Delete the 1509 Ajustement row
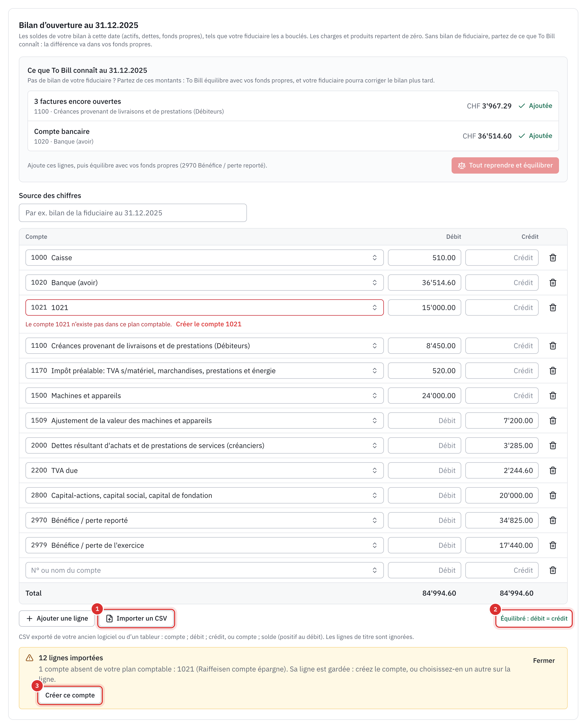The width and height of the screenshot is (587, 728). pyautogui.click(x=553, y=421)
